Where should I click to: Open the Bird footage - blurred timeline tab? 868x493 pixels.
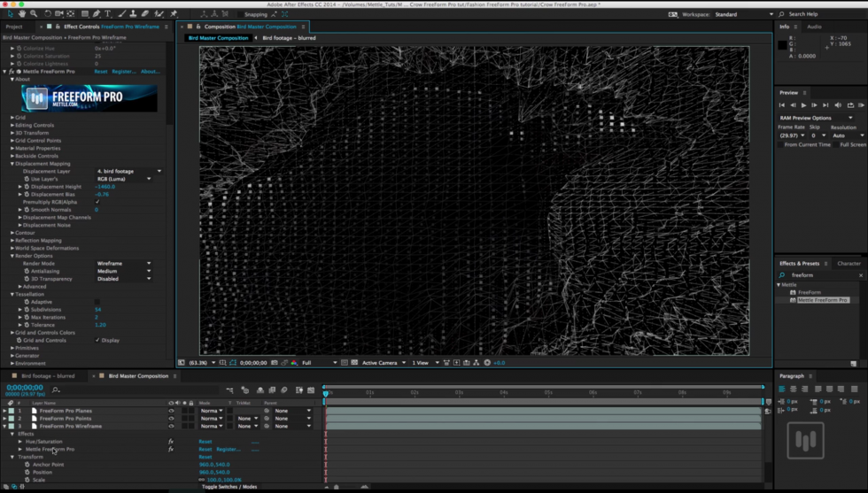(x=48, y=376)
